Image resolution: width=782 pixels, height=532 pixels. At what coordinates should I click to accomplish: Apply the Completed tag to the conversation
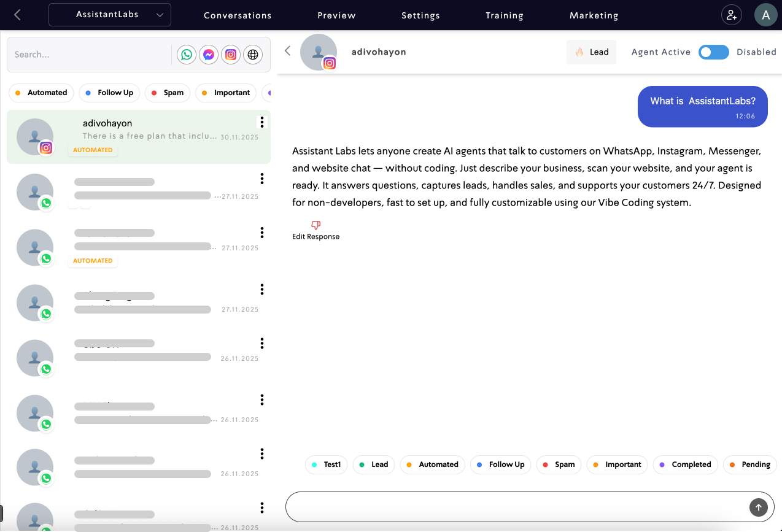[685, 465]
